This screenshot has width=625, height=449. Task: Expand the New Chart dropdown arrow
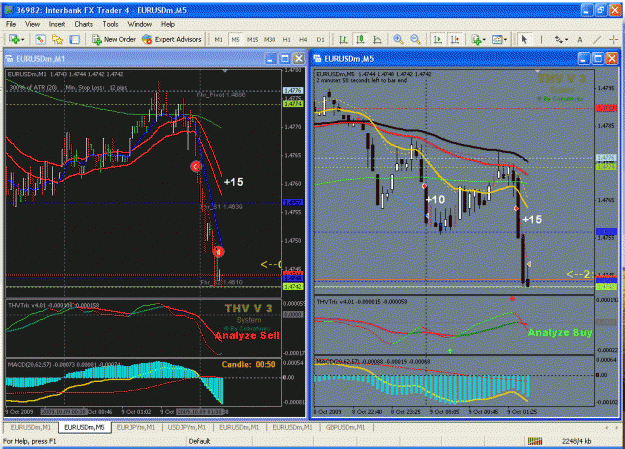click(22, 39)
